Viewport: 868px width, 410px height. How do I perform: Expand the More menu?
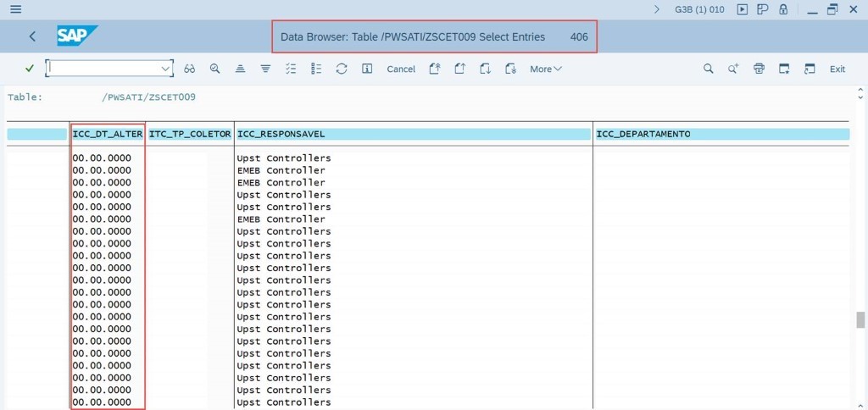546,69
